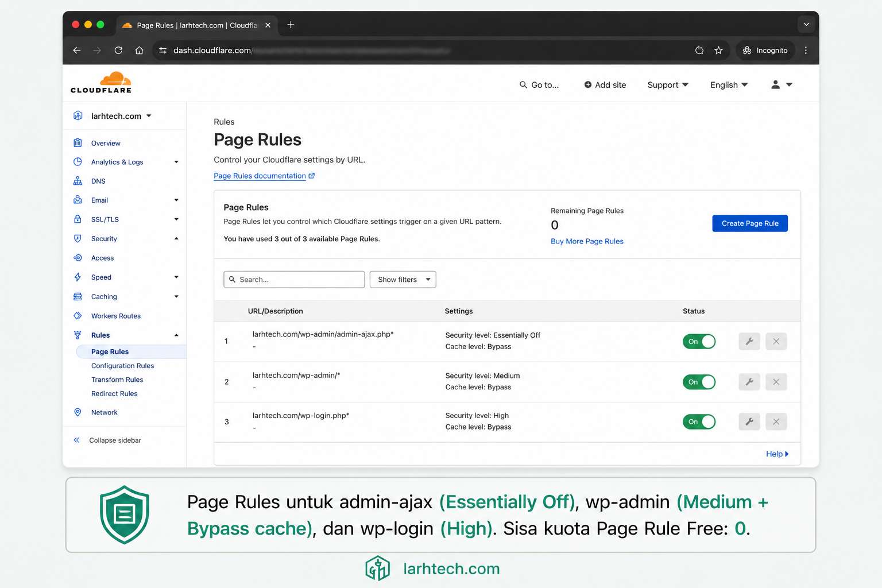Screen dimensions: 882x588
Task: Click the Access sidebar icon
Action: pyautogui.click(x=78, y=258)
